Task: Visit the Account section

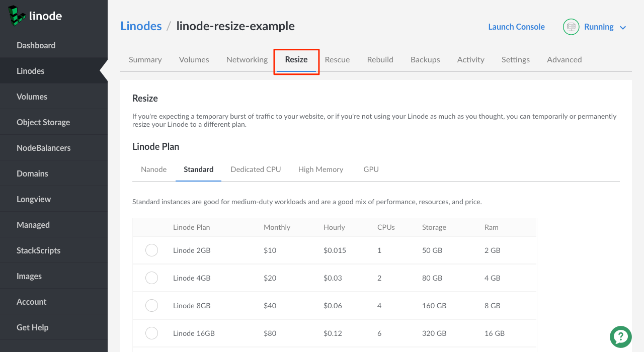Action: 32,301
